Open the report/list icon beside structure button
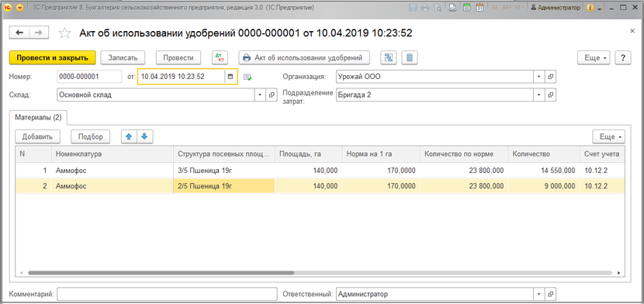 [410, 58]
